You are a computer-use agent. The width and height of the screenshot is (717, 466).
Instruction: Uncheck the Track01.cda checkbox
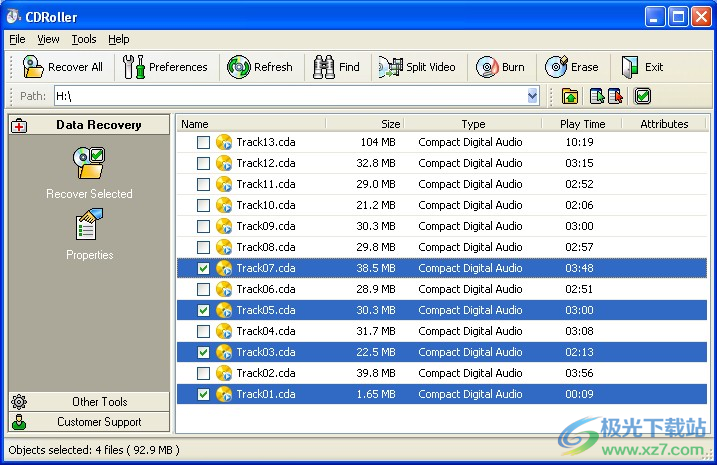(203, 395)
